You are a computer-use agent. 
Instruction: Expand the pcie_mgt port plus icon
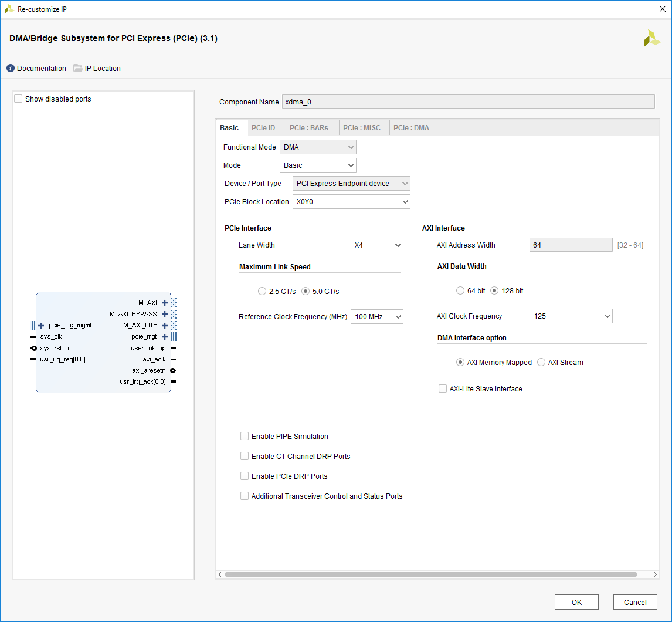pos(165,337)
